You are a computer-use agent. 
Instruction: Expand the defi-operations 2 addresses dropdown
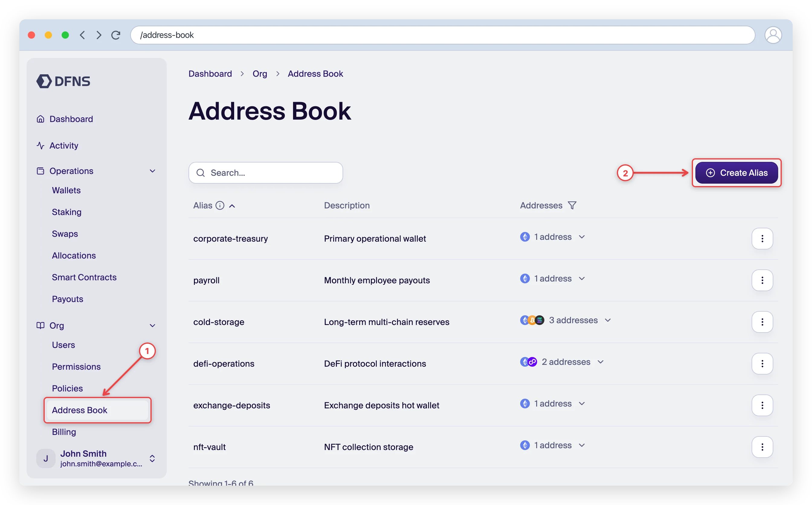click(x=601, y=362)
